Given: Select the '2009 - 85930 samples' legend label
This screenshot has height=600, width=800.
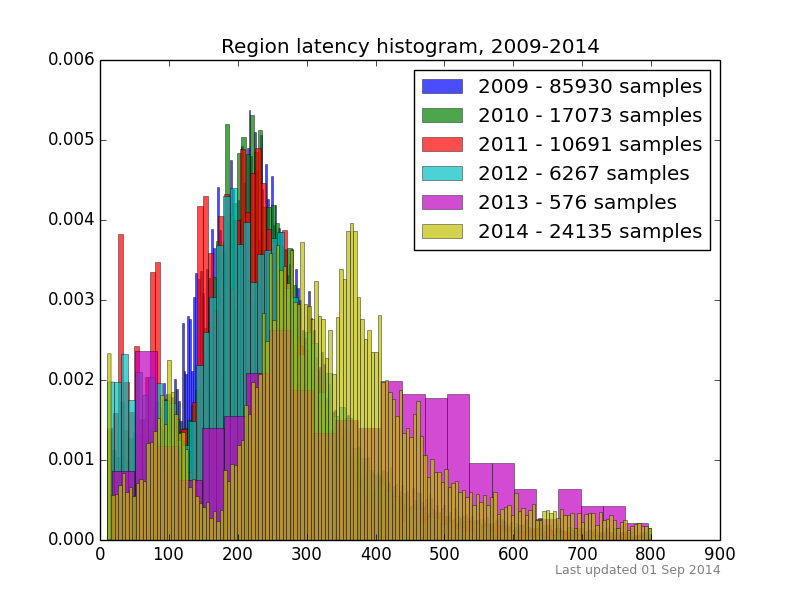Looking at the screenshot, I should pyautogui.click(x=590, y=86).
